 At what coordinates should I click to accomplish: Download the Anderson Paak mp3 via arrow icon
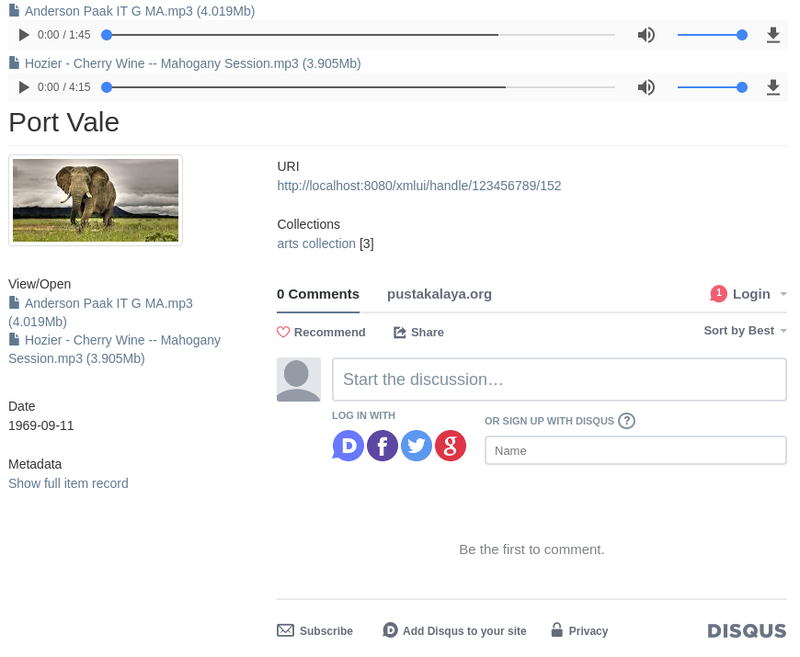coord(773,35)
